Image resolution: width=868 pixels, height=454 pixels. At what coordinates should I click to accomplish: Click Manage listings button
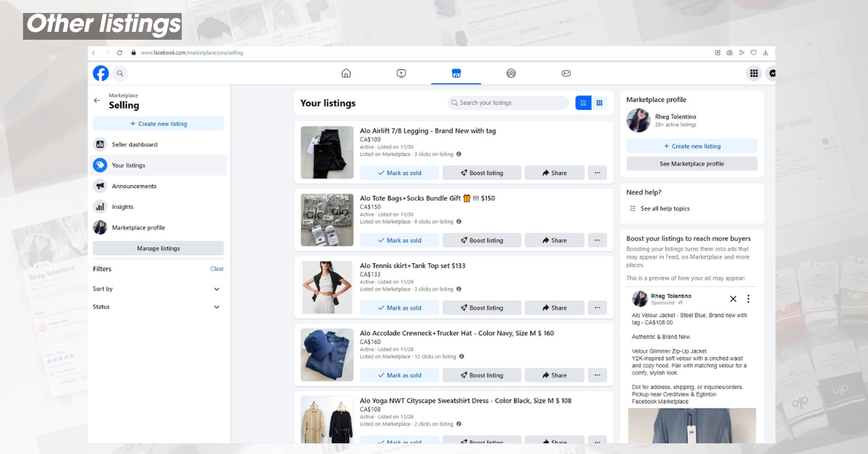[158, 248]
